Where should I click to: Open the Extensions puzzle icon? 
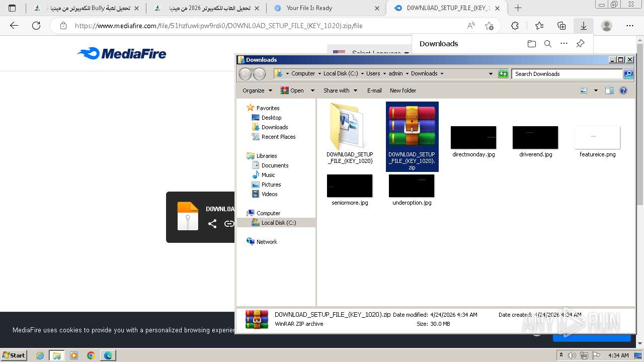(x=515, y=26)
